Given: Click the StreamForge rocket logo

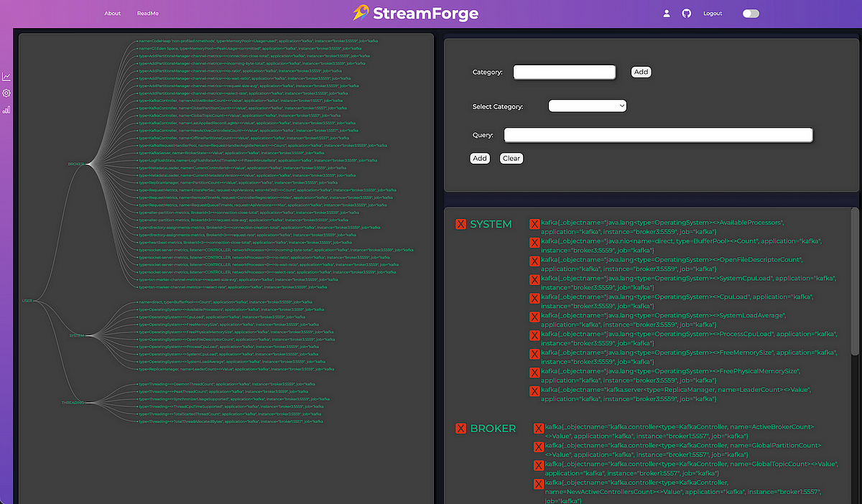Looking at the screenshot, I should coord(361,13).
